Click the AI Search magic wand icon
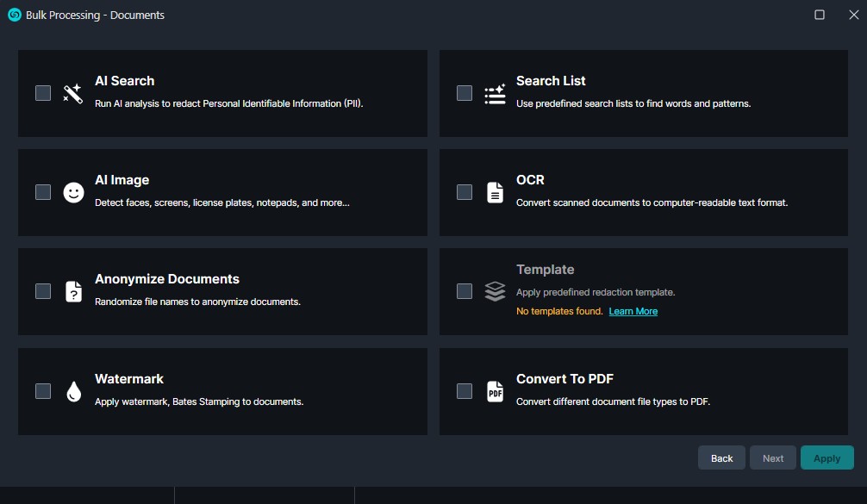The width and height of the screenshot is (867, 504). pos(73,94)
